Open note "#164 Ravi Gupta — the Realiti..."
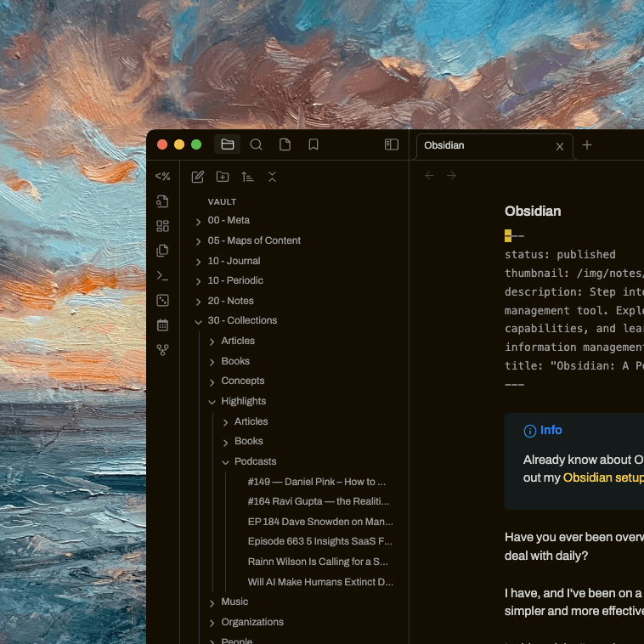 [x=319, y=501]
